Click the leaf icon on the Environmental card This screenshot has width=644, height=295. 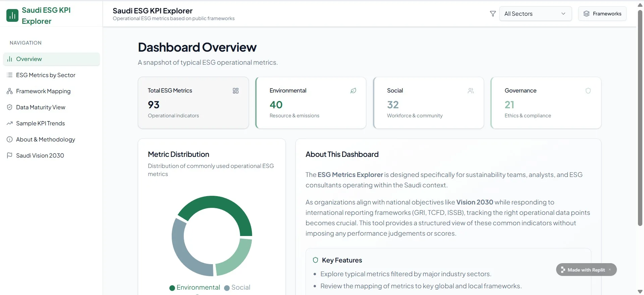click(x=353, y=91)
